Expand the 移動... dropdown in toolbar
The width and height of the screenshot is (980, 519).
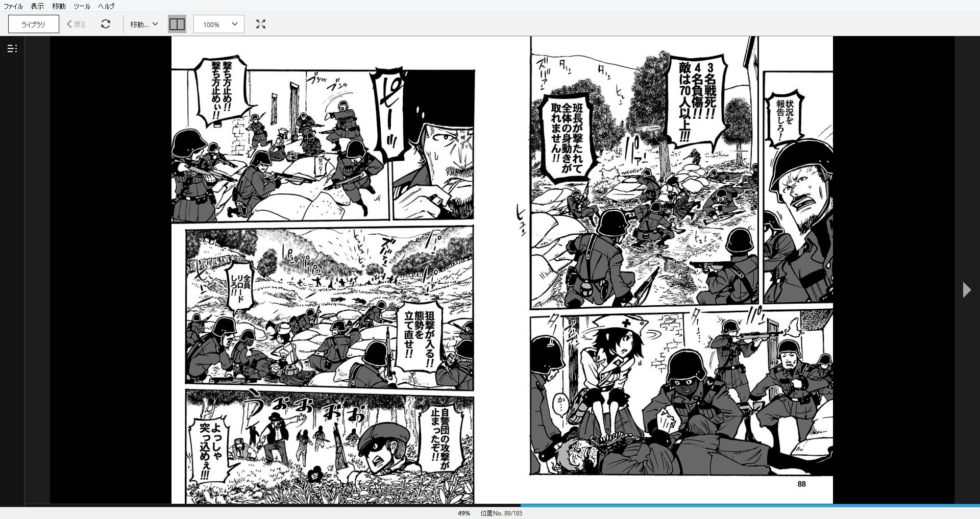144,24
